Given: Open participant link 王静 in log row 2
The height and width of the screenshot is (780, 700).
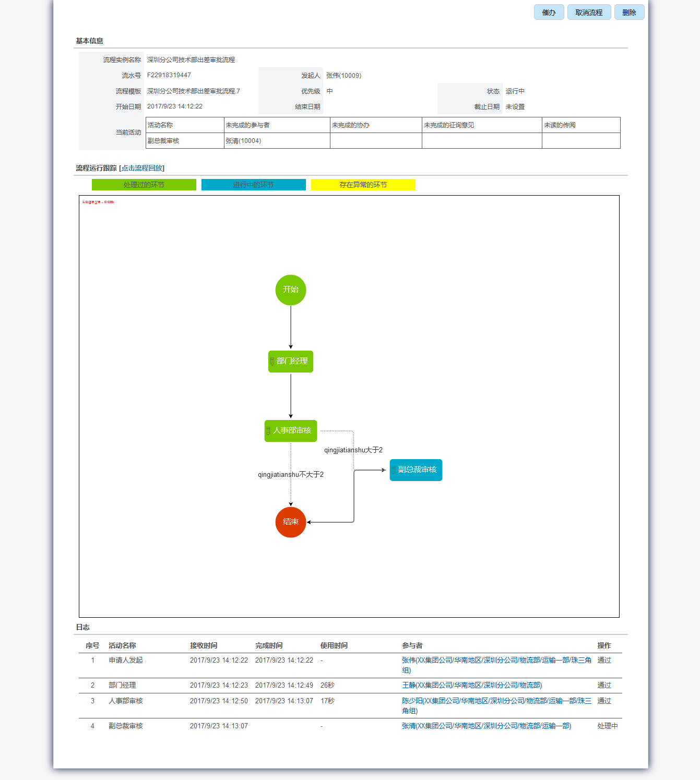Looking at the screenshot, I should pos(472,685).
